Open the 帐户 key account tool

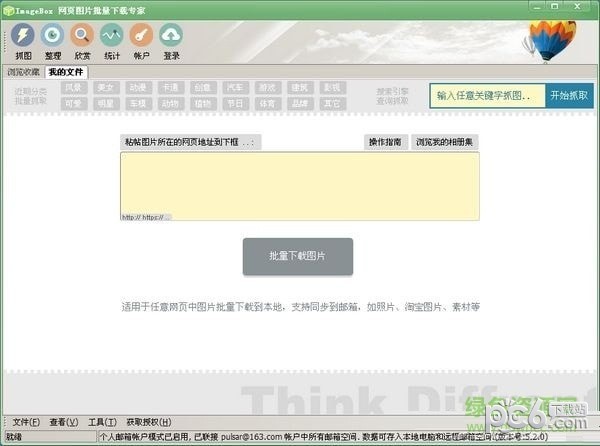tap(141, 41)
